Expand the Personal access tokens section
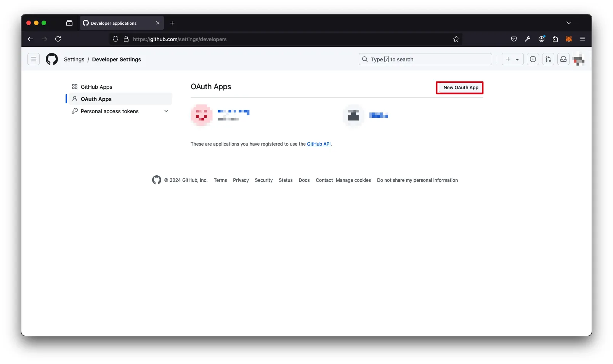Viewport: 613px width, 364px height. coord(166,111)
